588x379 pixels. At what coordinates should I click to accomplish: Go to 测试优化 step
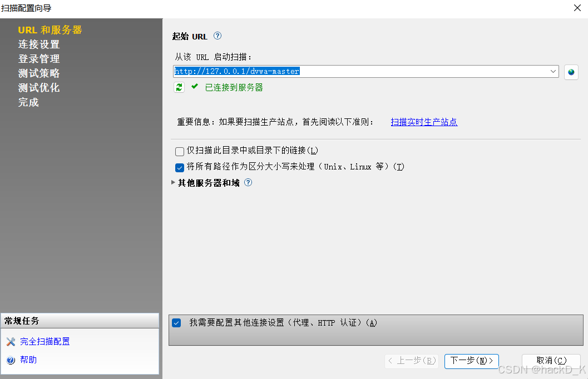tap(39, 88)
